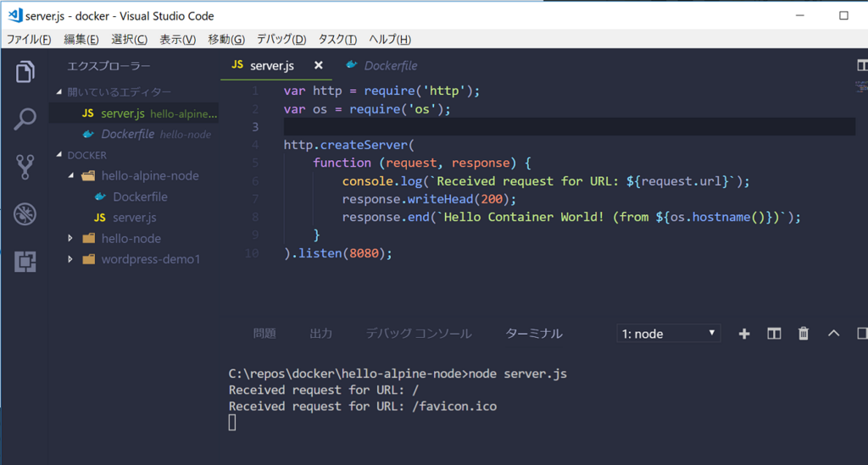Open the Debug view in activity bar

tap(25, 214)
